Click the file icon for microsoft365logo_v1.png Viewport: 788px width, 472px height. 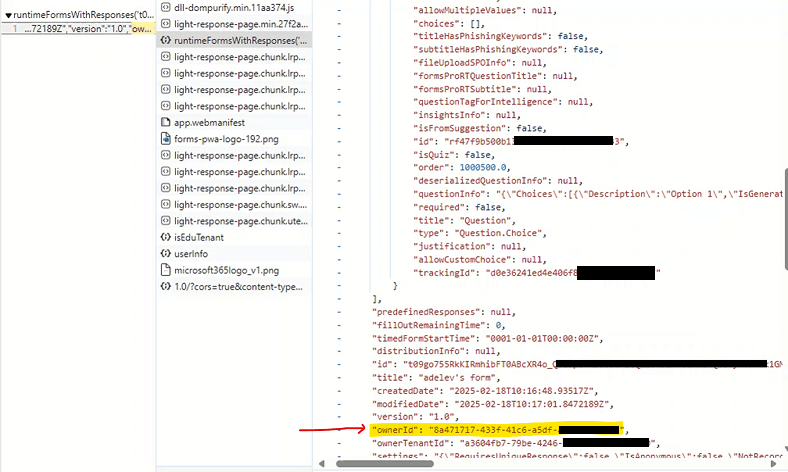coord(165,270)
